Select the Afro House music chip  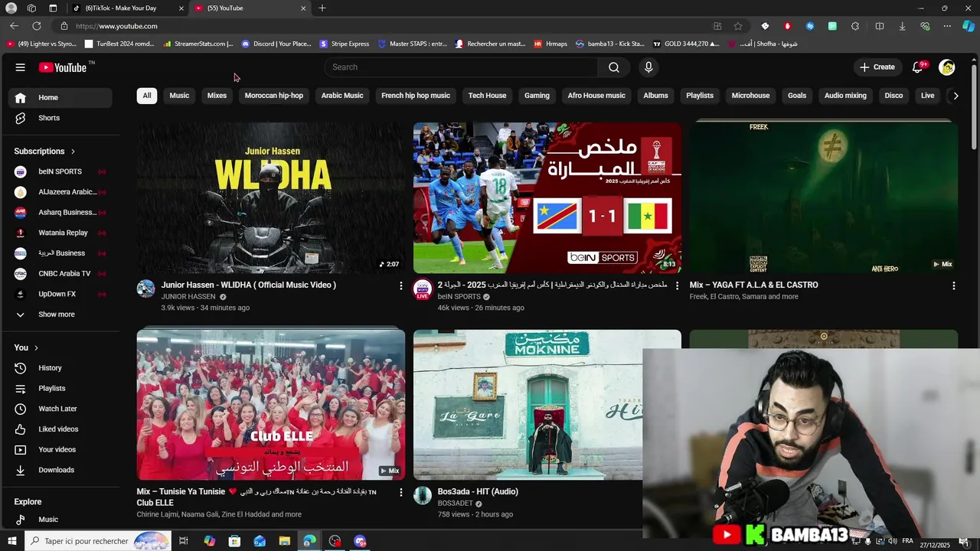click(596, 96)
